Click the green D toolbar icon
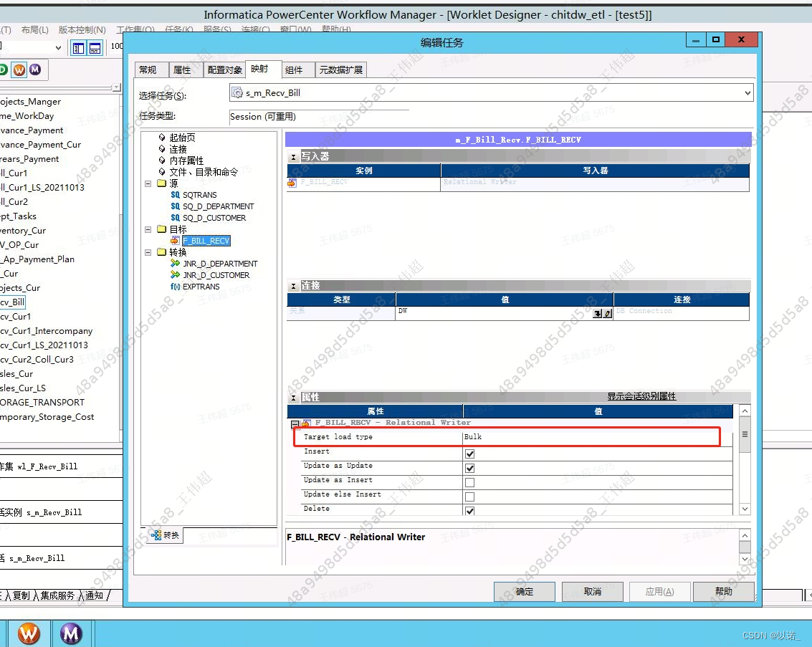This screenshot has height=647, width=812. click(x=3, y=70)
